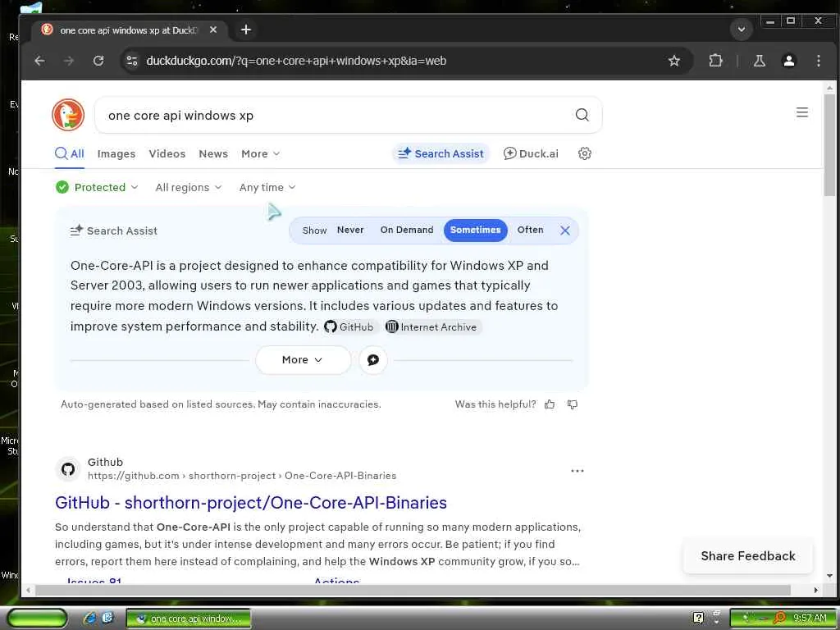This screenshot has width=840, height=630.
Task: Click the vertical scrollbar thumb
Action: (x=829, y=144)
